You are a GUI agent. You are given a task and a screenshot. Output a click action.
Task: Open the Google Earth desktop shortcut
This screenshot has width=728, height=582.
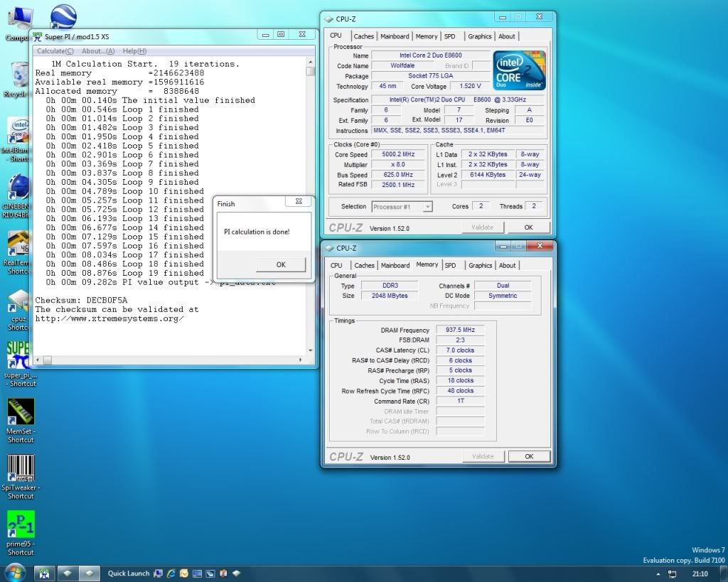click(x=63, y=17)
